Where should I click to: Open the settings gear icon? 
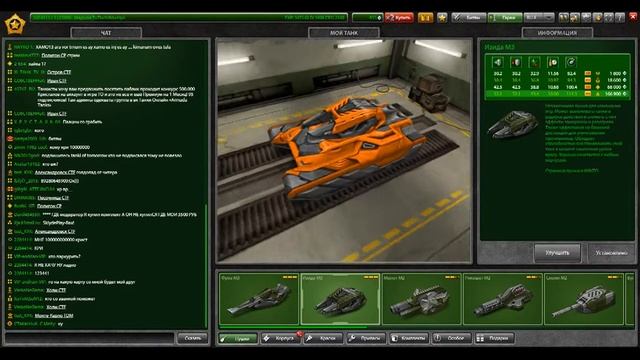[586, 18]
